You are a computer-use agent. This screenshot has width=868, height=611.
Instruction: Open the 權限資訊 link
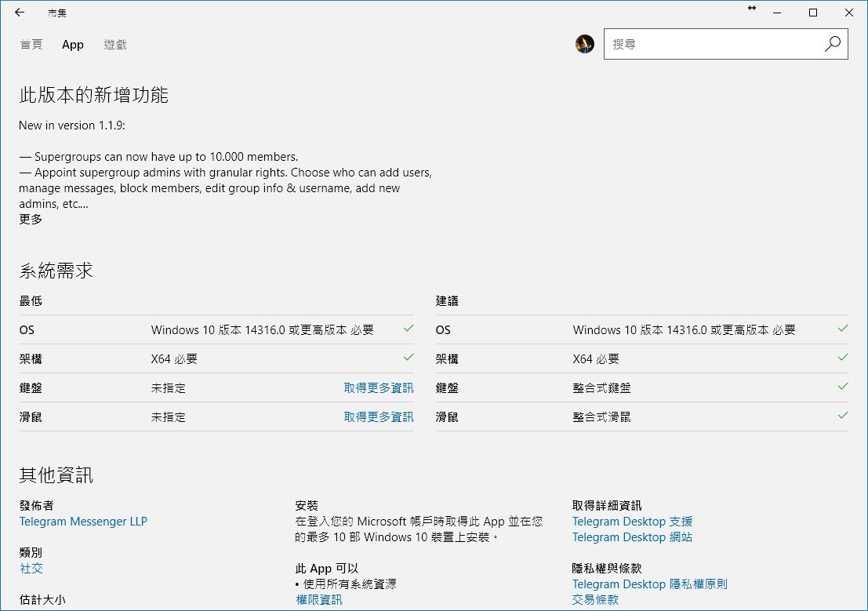coord(318,599)
